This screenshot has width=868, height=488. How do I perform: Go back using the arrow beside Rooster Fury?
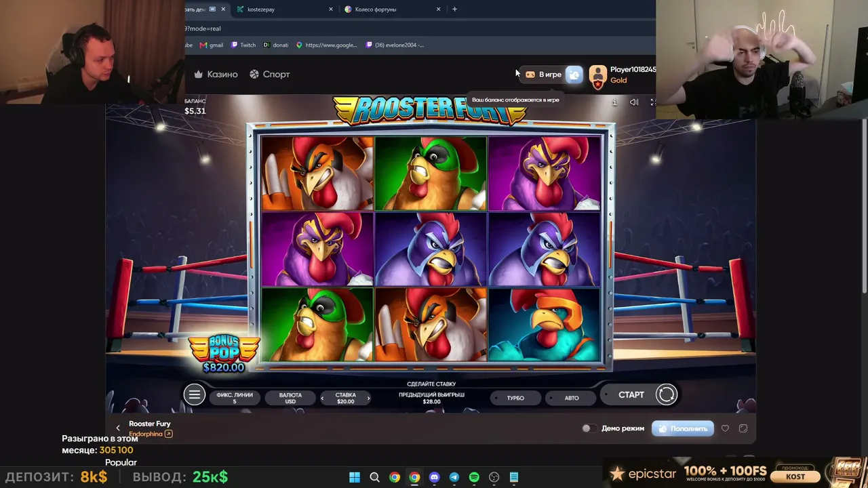coord(118,428)
